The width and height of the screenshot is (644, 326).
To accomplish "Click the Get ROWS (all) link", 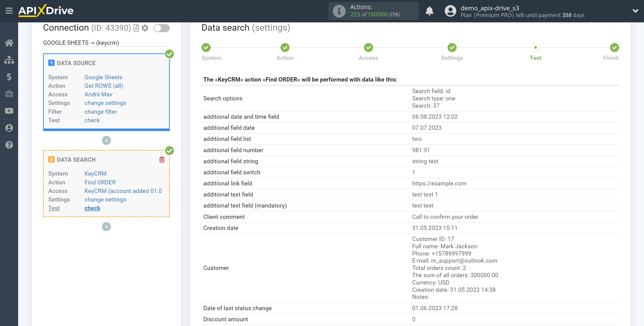I will pos(104,86).
